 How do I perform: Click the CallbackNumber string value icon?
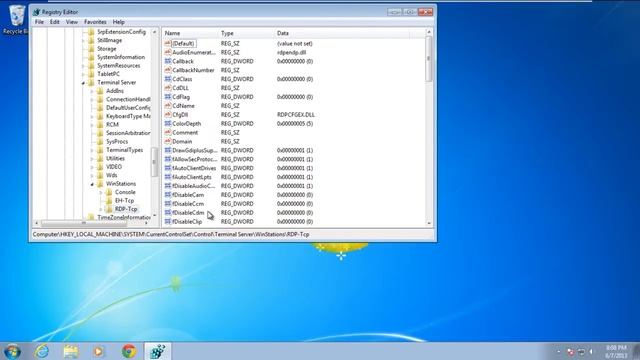click(167, 70)
